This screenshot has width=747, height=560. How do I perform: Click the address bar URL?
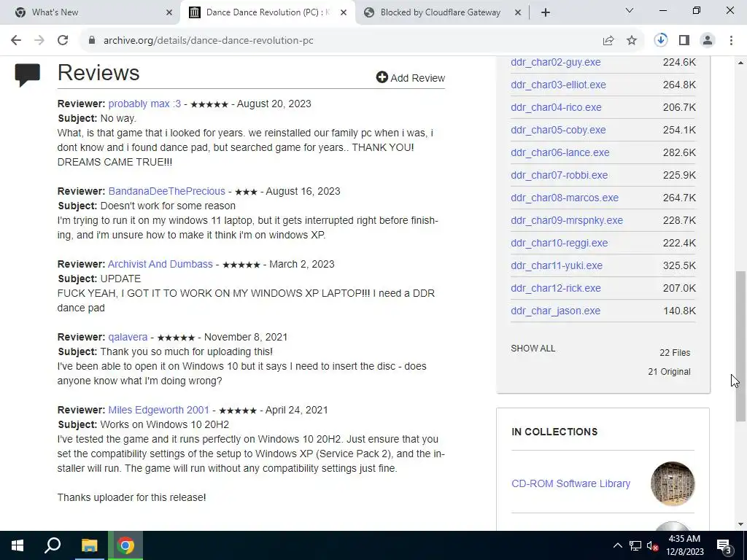pos(208,41)
